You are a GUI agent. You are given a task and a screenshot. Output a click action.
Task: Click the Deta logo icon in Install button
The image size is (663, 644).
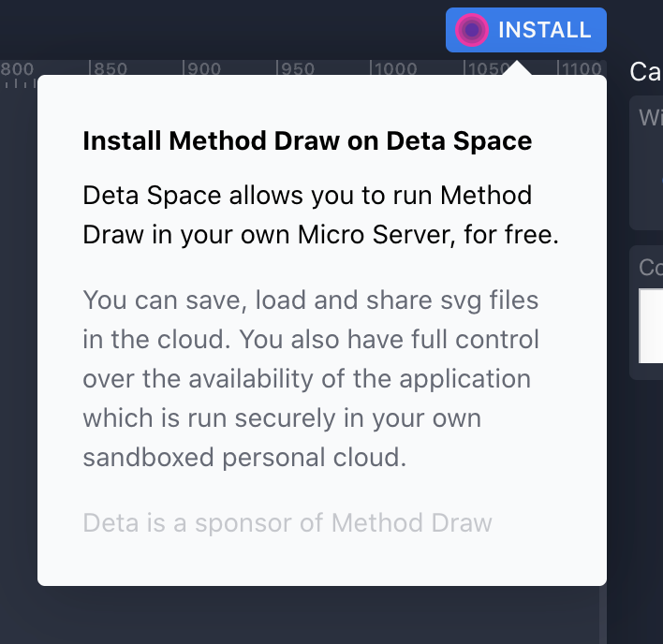coord(472,30)
